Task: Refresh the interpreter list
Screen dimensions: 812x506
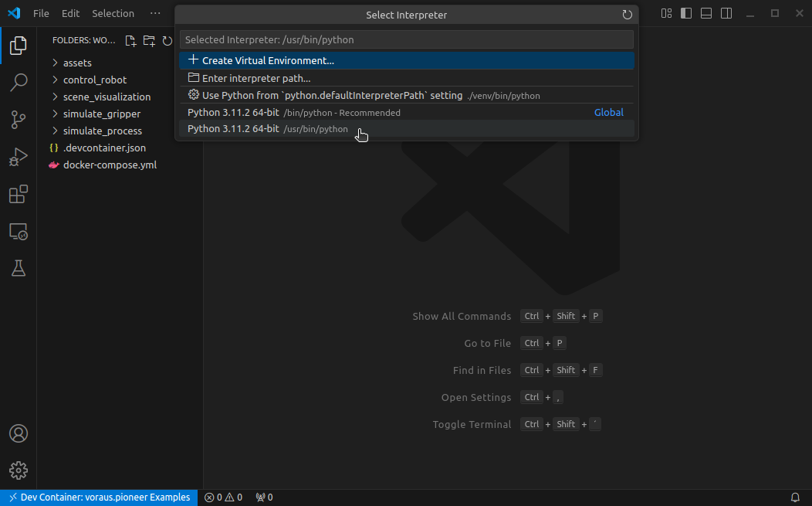Action: coord(627,15)
